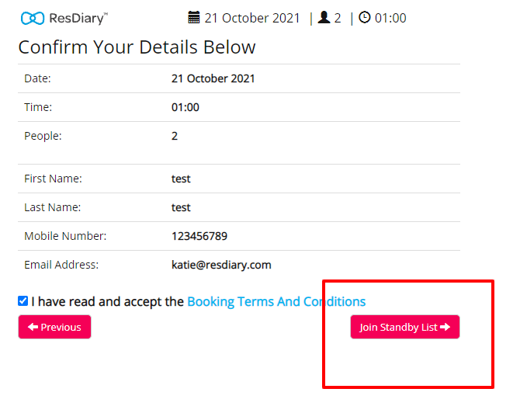The height and width of the screenshot is (420, 527).
Task: Select the header date 21 October 2021
Action: (252, 18)
